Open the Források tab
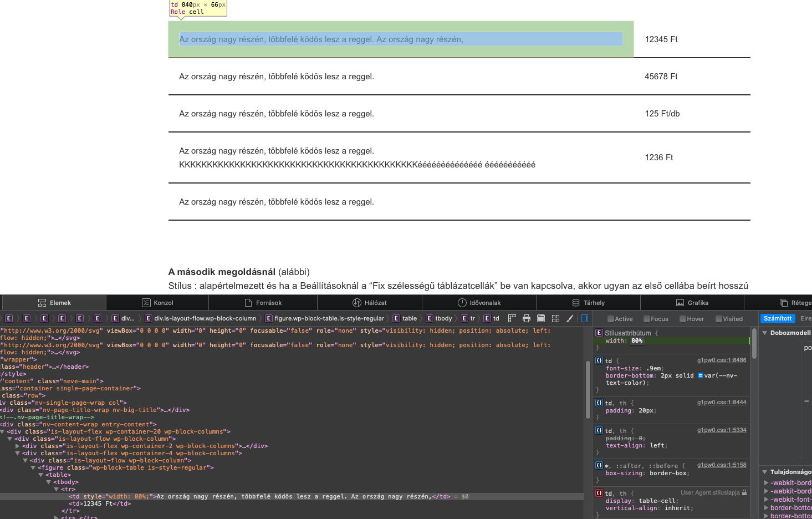Viewport: 812px width, 519px height. point(263,303)
